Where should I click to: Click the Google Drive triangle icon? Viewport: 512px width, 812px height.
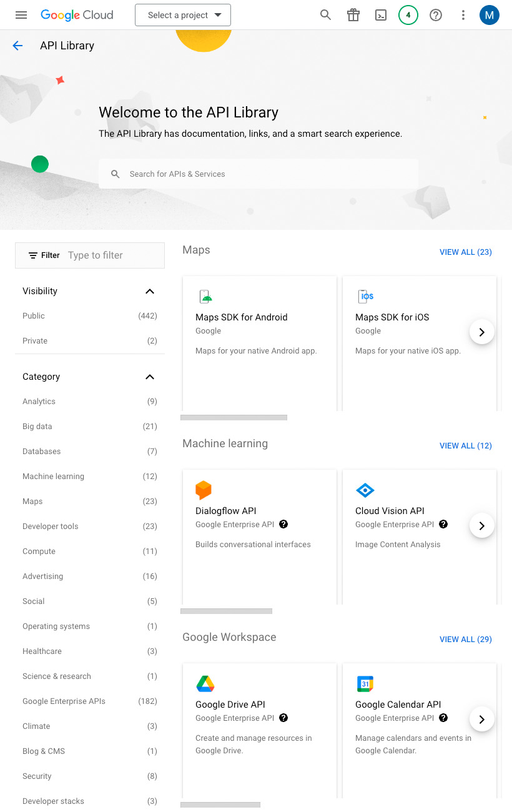coord(205,684)
